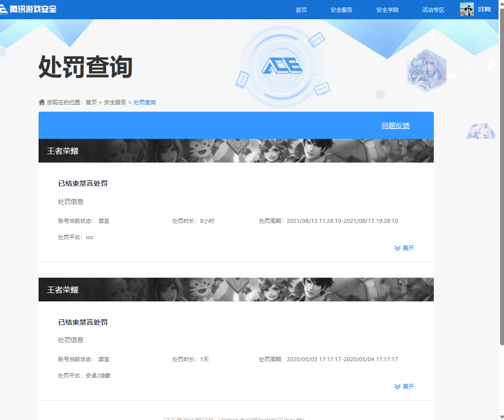Click the Tencent Game Security logo
This screenshot has width=504, height=420.
[28, 9]
